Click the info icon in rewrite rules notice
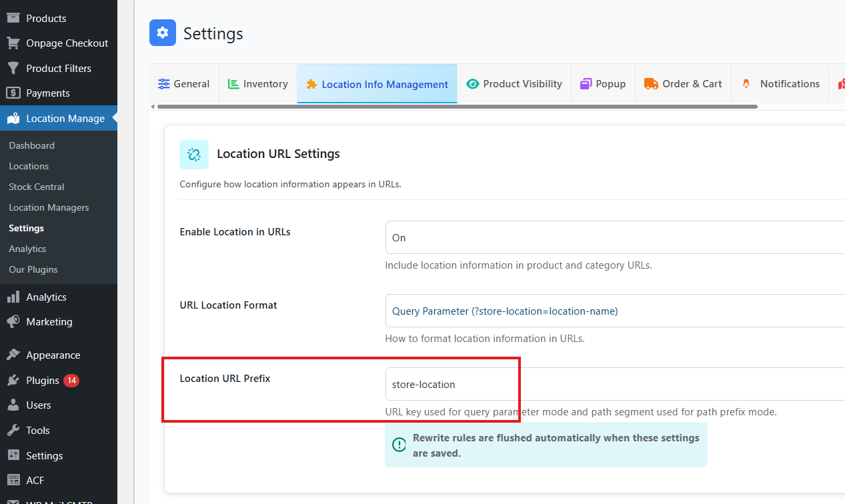 (399, 445)
